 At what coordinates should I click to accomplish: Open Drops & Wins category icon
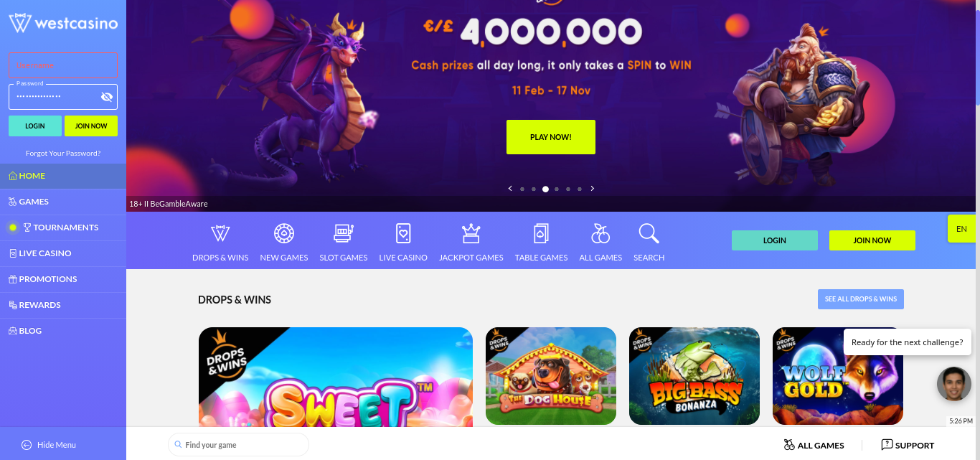click(x=220, y=234)
